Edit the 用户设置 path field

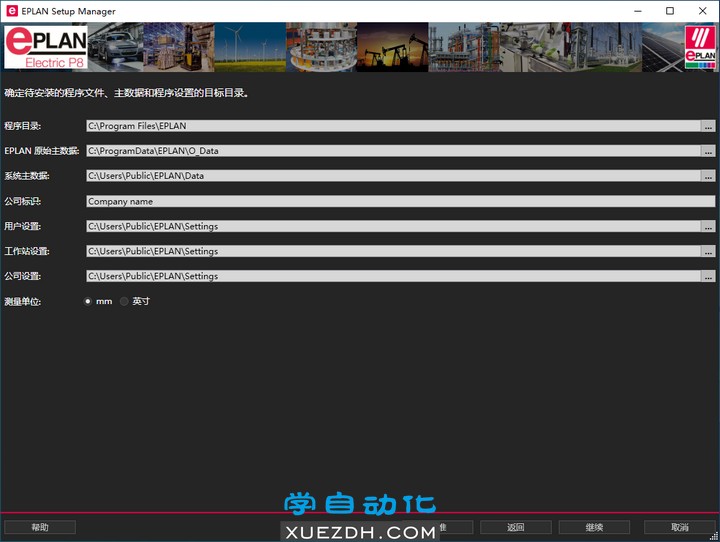(394, 226)
